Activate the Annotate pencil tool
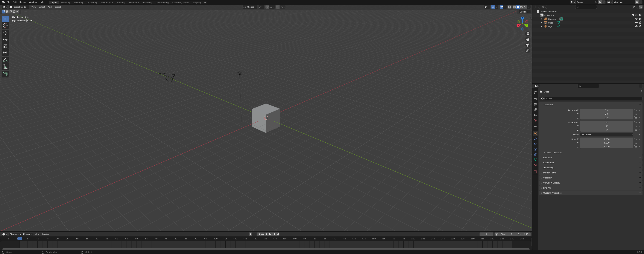644x254 pixels. pos(5,60)
